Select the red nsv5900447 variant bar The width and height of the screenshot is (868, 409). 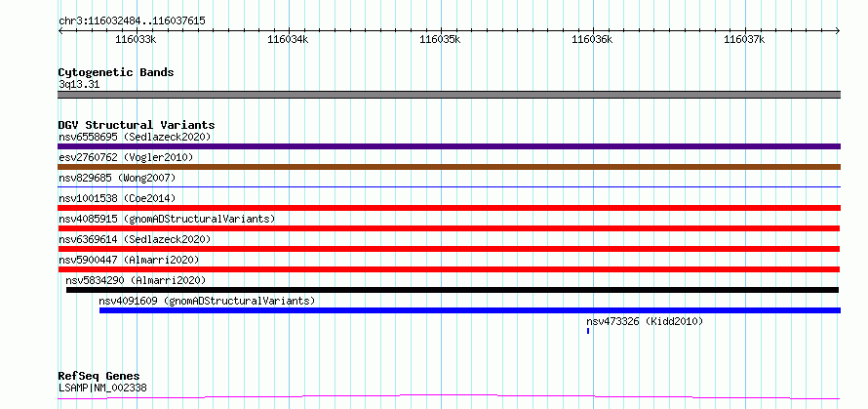click(449, 269)
